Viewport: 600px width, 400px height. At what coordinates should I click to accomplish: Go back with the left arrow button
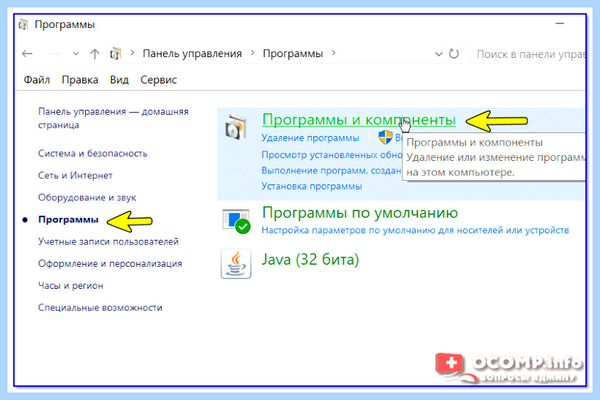pyautogui.click(x=27, y=54)
